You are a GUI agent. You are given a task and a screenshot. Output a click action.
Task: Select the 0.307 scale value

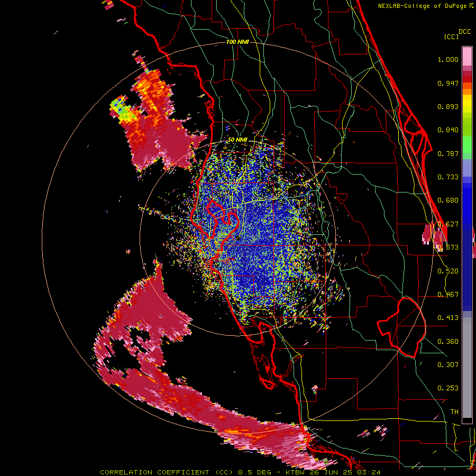[448, 364]
